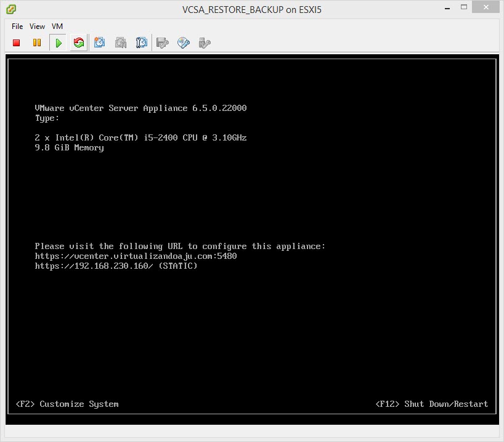
Task: Click the red Power Off button
Action: 17,43
